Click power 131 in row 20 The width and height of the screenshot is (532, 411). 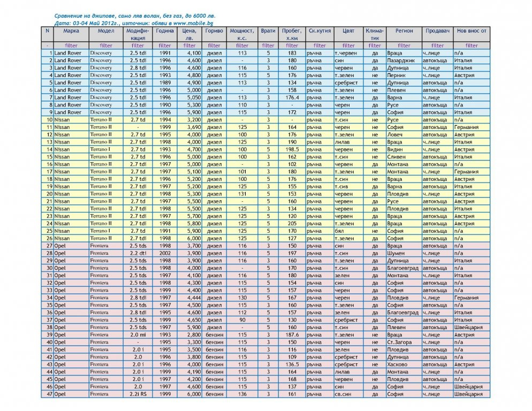click(x=242, y=194)
